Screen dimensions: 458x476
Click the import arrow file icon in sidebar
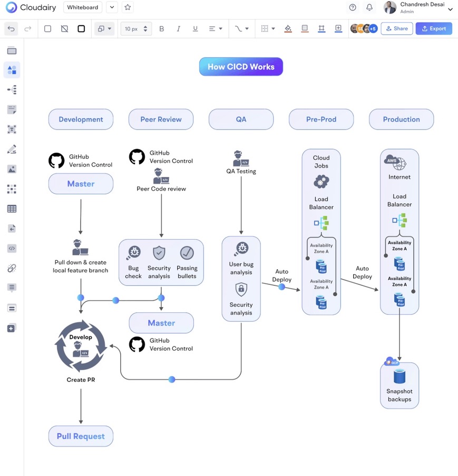click(12, 229)
